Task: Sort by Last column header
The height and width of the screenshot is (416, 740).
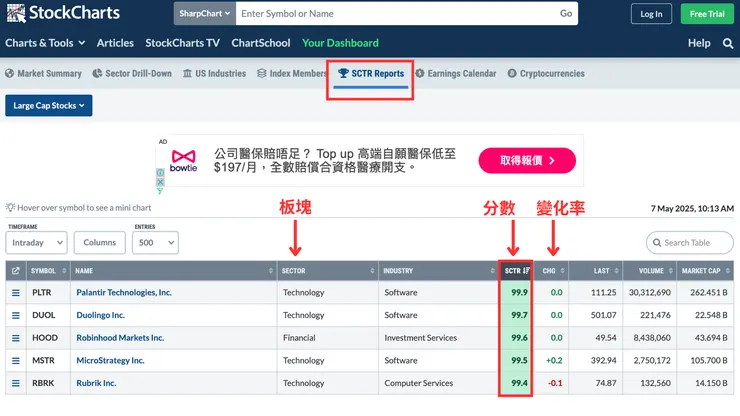Action: tap(596, 271)
